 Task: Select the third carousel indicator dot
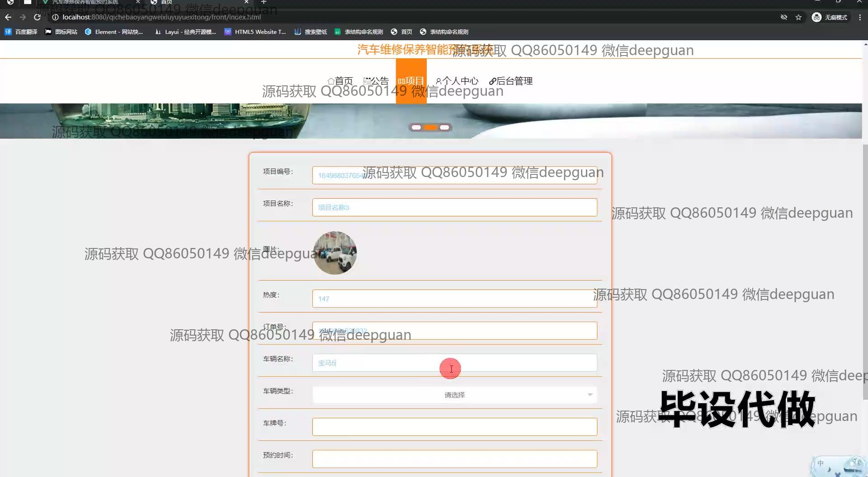pos(444,127)
